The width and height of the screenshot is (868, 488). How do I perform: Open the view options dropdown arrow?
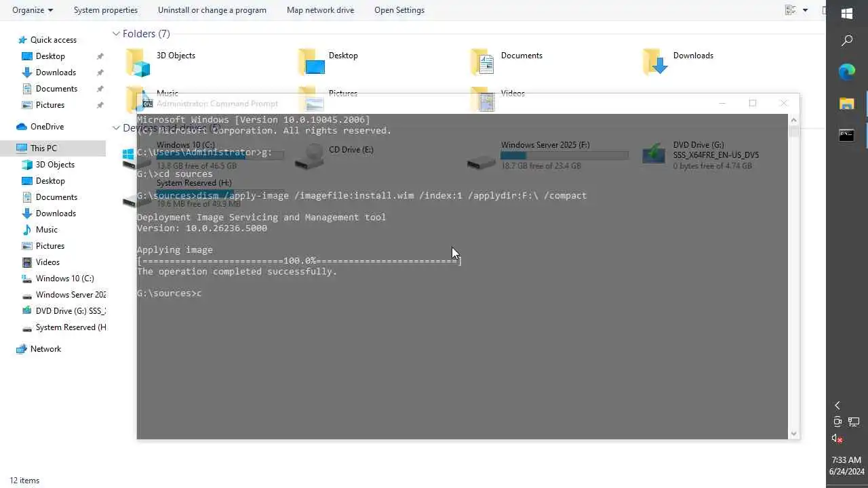point(806,10)
